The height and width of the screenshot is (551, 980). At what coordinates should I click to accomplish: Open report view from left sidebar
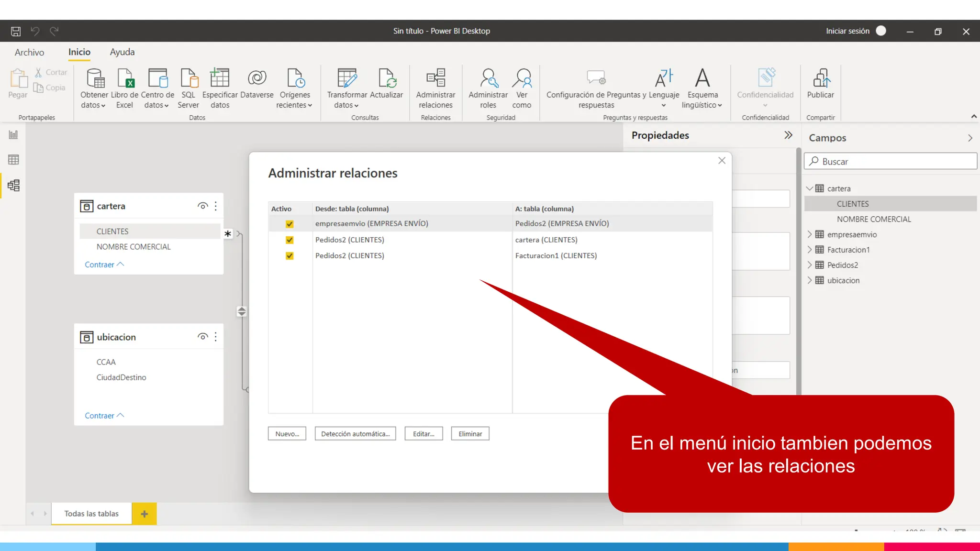coord(13,135)
